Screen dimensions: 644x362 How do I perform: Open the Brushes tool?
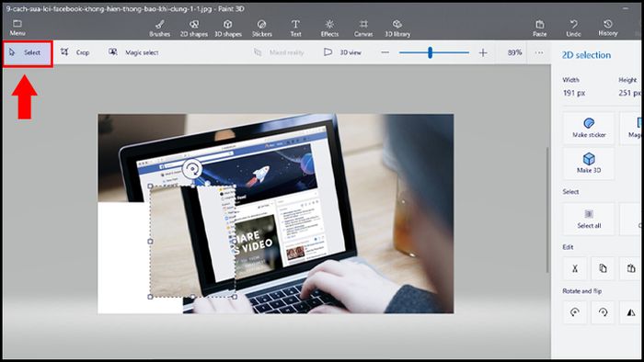point(160,28)
